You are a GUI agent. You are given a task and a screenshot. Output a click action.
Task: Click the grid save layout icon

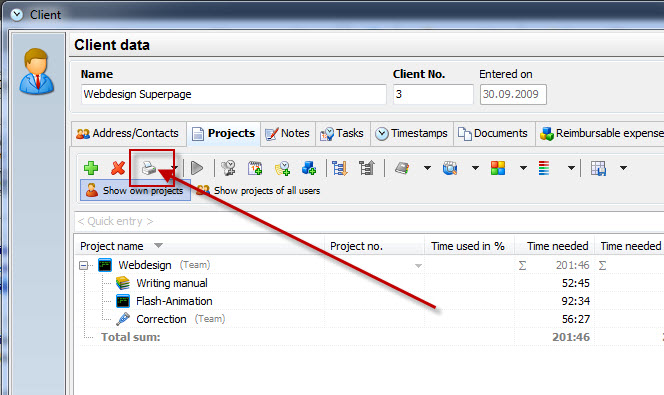598,168
